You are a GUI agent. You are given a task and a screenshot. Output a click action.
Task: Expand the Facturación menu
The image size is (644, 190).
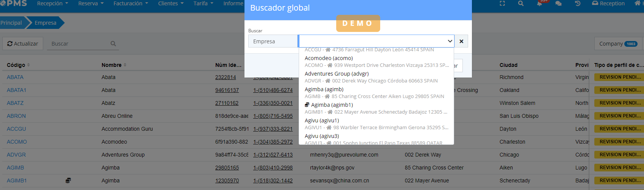(x=131, y=3)
